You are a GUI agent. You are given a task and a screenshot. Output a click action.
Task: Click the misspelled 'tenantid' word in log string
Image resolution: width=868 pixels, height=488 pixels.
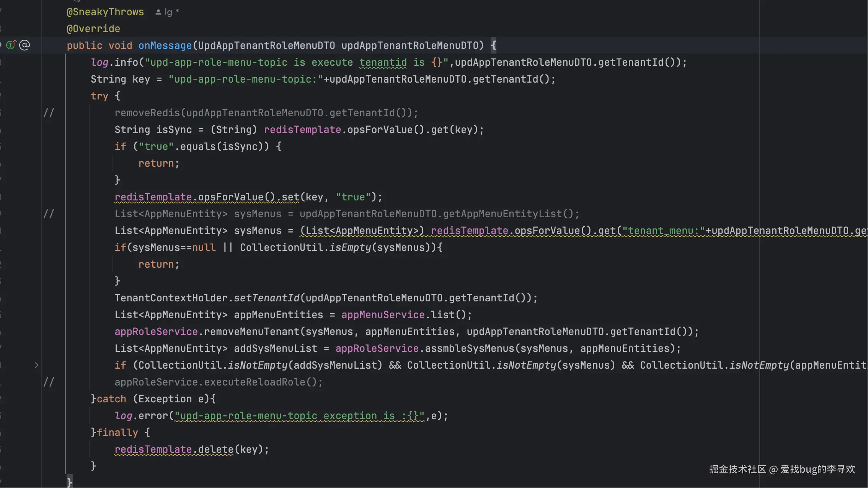(383, 62)
